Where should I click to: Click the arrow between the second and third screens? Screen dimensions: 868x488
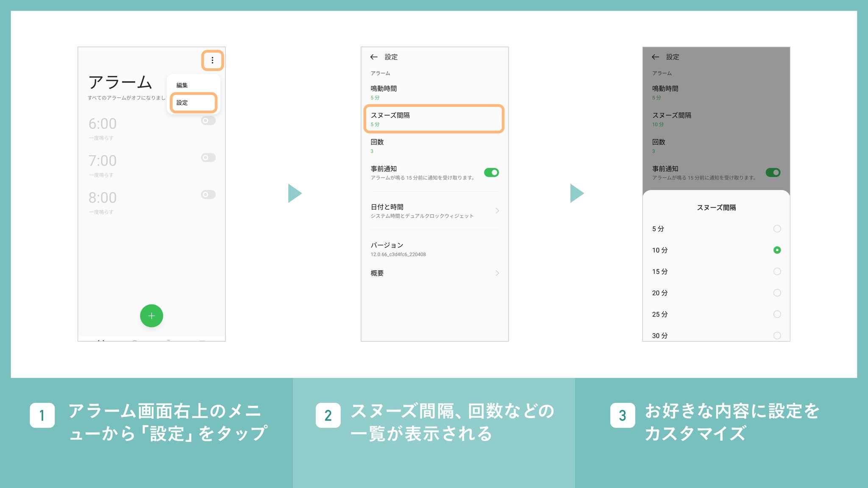point(577,193)
